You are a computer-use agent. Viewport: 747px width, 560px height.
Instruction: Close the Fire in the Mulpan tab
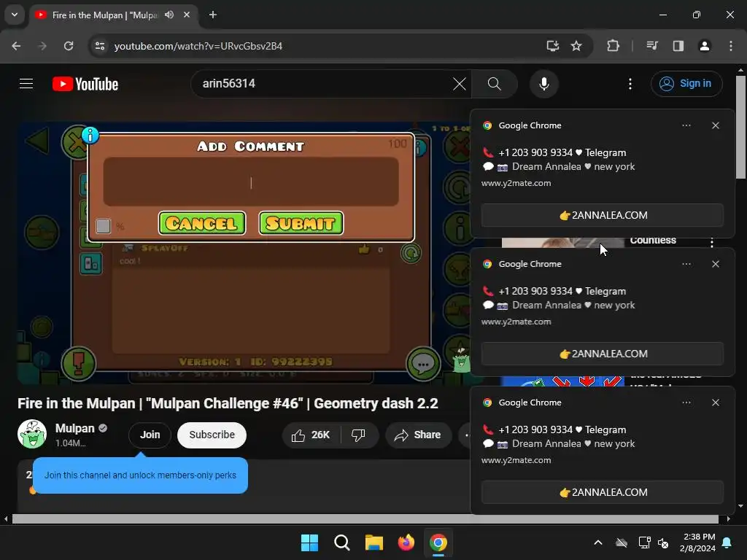pyautogui.click(x=187, y=15)
